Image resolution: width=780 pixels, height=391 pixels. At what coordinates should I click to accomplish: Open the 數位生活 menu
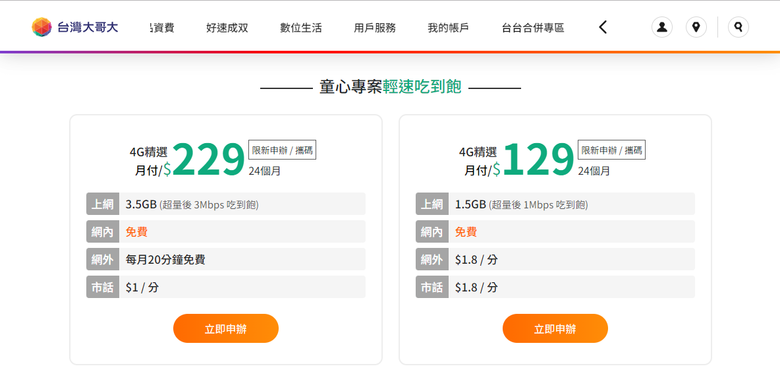300,28
